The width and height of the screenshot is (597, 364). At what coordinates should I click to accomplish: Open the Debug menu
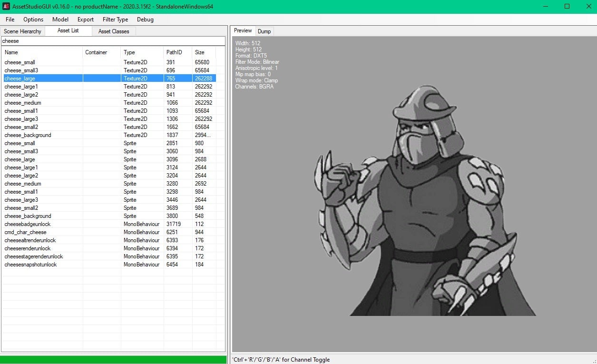(x=145, y=20)
